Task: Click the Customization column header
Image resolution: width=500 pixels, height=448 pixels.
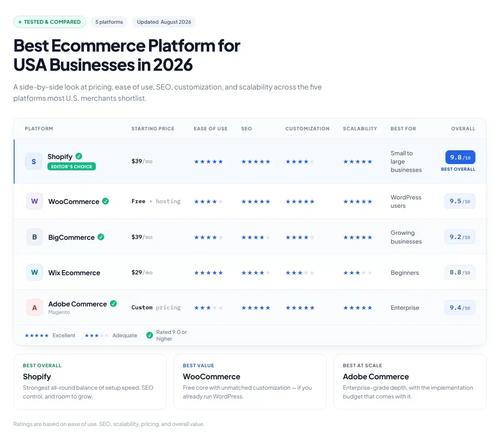Action: 307,129
